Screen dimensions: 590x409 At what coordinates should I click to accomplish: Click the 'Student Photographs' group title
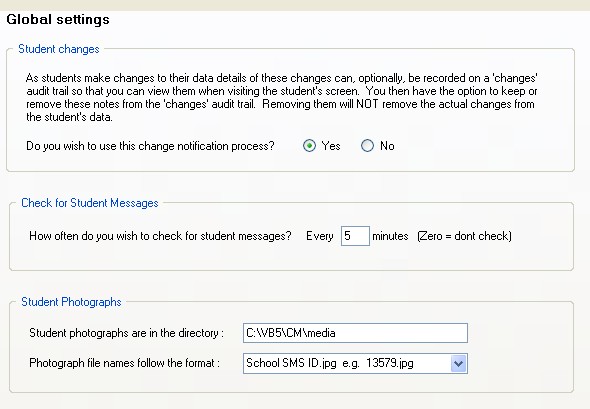[x=71, y=302]
